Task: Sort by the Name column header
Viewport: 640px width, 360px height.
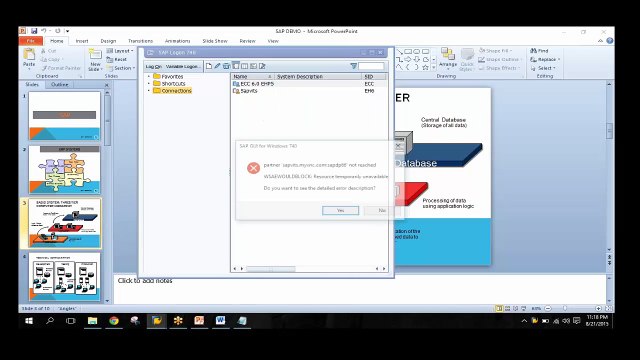Action: coord(253,76)
